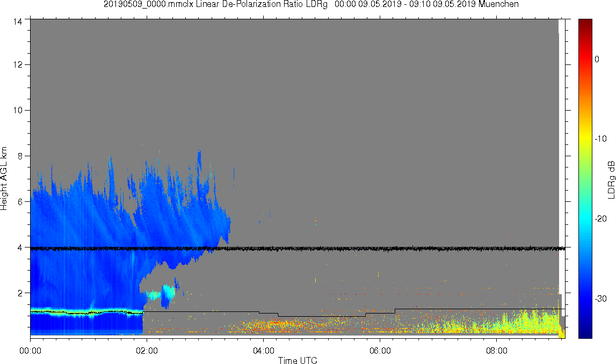Click the 04:00 time axis tick label
Screen dimensions: 616x364
click(263, 351)
